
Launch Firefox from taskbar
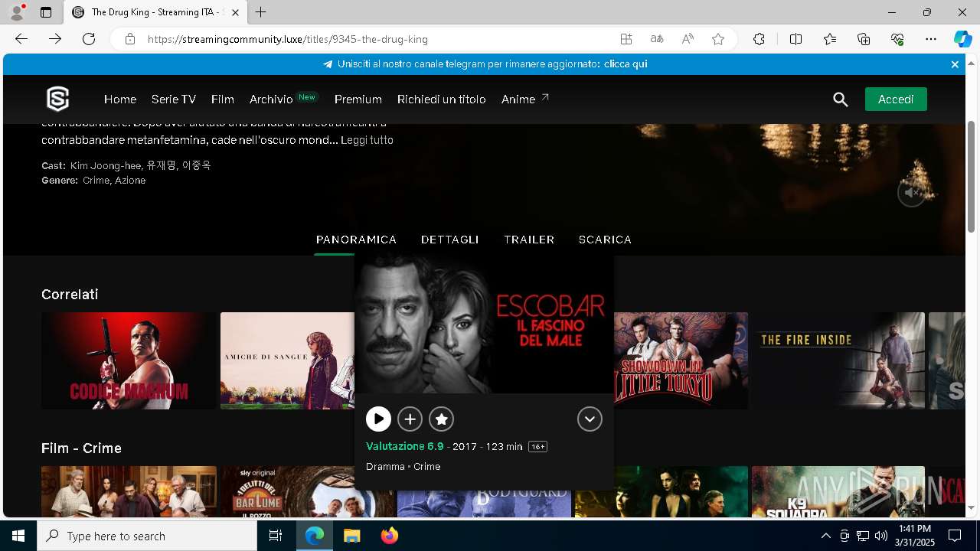390,536
